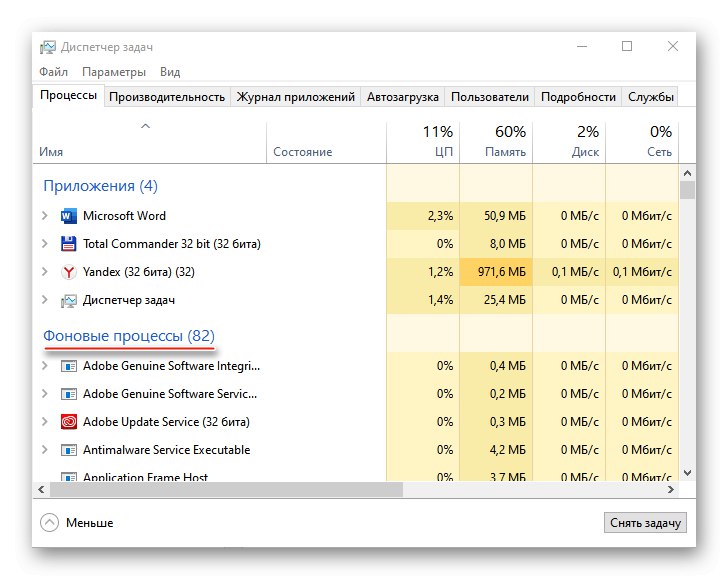The image size is (728, 580).
Task: Expand the Adobe Update Service row
Action: [x=45, y=421]
